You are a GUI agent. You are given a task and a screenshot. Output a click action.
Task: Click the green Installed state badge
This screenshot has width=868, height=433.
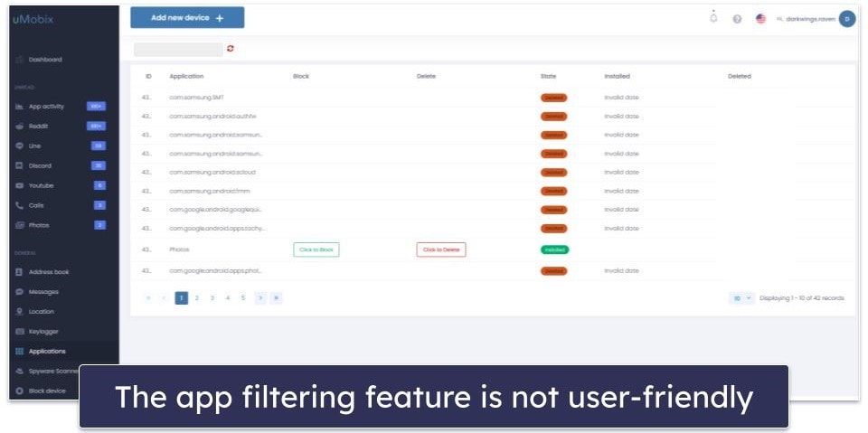pyautogui.click(x=554, y=249)
